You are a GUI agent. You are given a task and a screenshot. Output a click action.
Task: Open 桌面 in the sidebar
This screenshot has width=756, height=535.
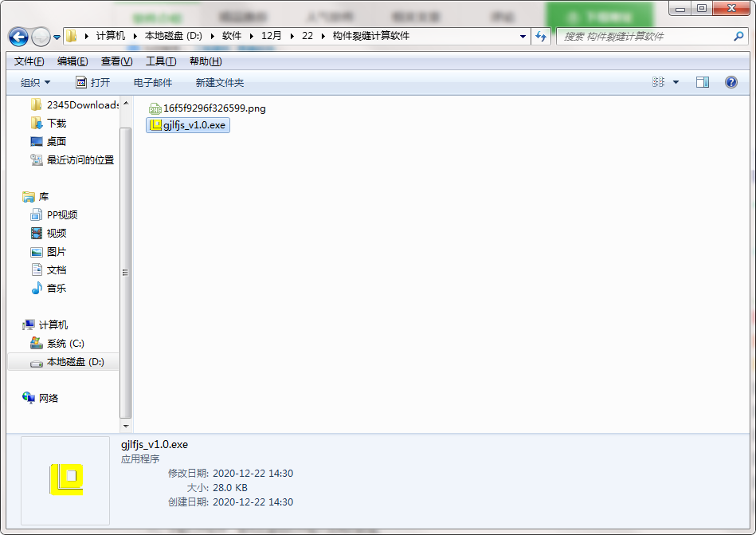(x=56, y=141)
